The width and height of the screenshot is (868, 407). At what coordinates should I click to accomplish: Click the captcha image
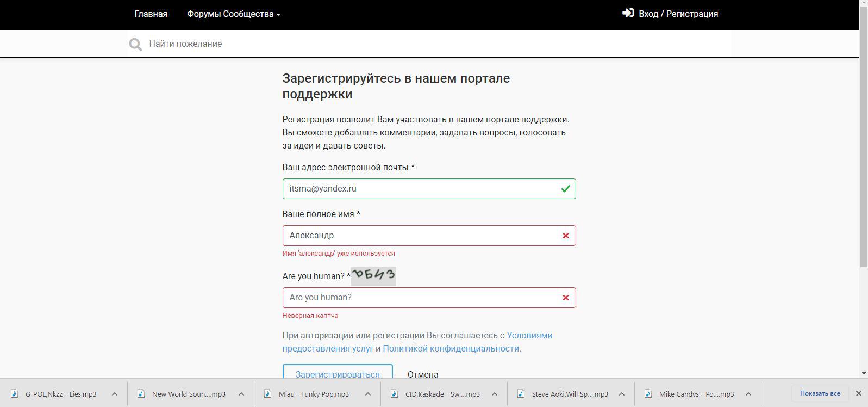tap(373, 276)
